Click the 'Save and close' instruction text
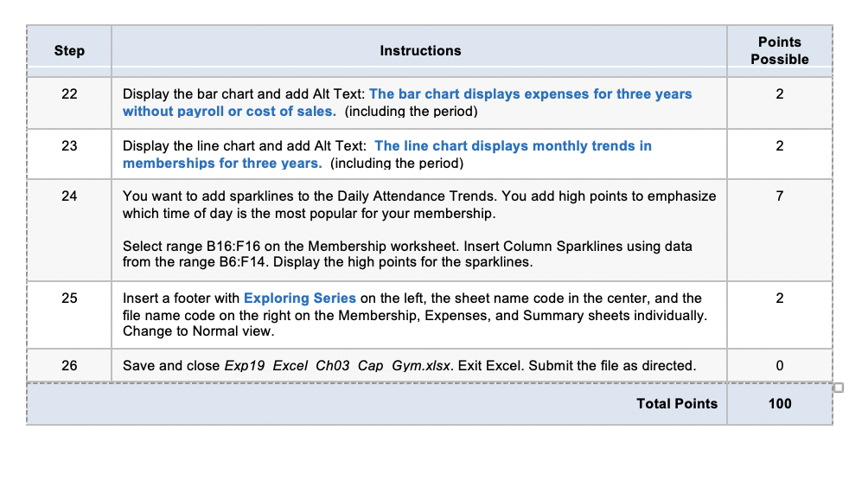The height and width of the screenshot is (488, 868). click(x=409, y=366)
